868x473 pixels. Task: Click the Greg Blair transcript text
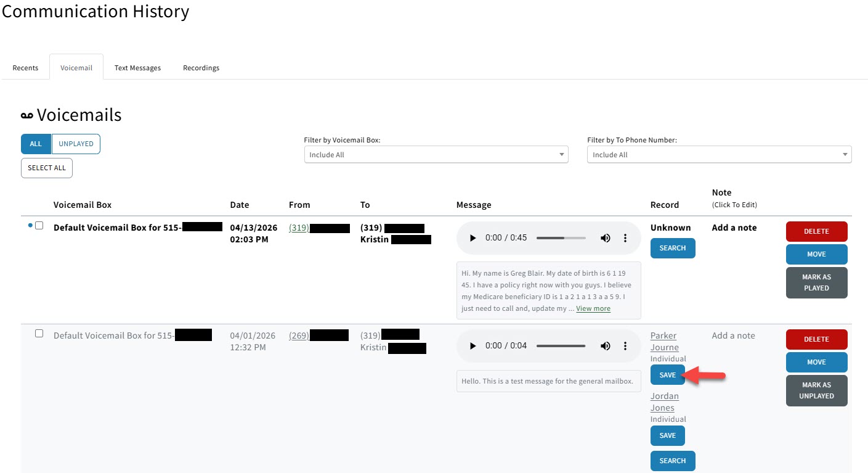[x=548, y=290]
